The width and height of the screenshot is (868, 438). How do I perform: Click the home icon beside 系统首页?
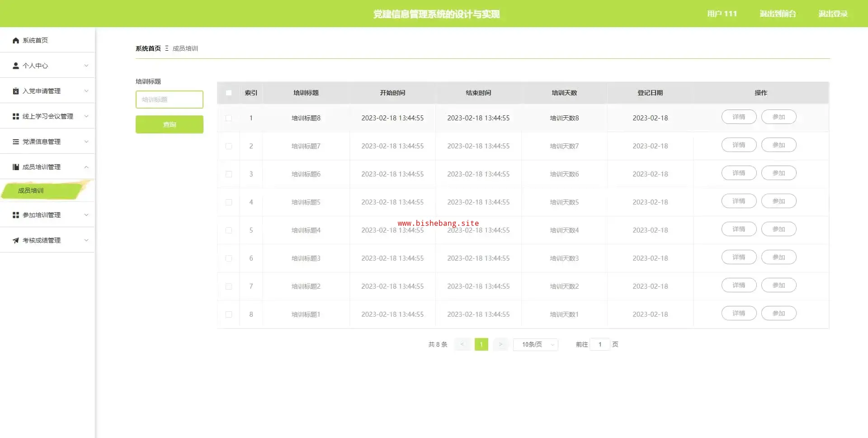[x=16, y=40]
